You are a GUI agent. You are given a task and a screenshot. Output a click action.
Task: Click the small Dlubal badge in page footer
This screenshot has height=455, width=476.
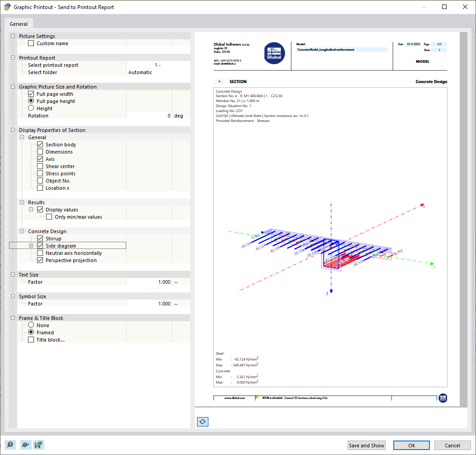(x=443, y=398)
